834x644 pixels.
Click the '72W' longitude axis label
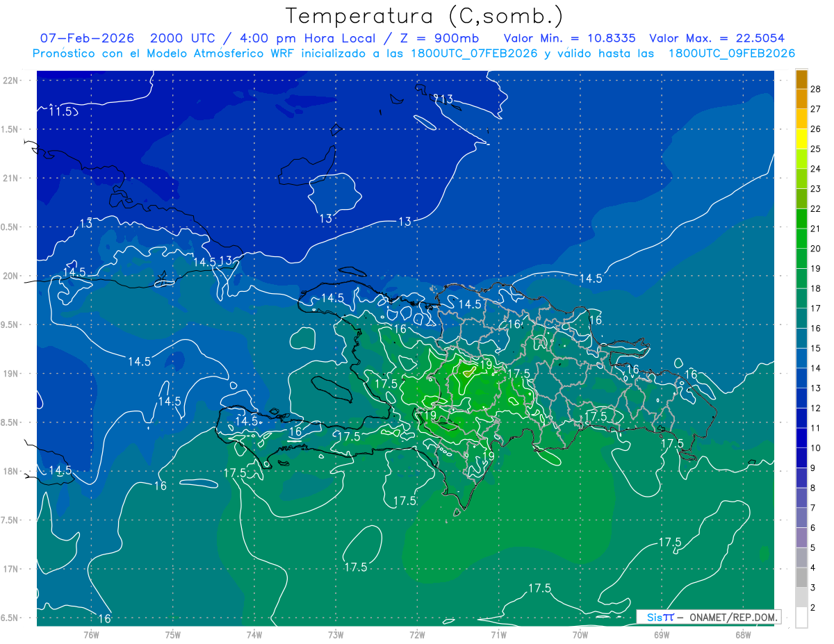click(x=417, y=634)
